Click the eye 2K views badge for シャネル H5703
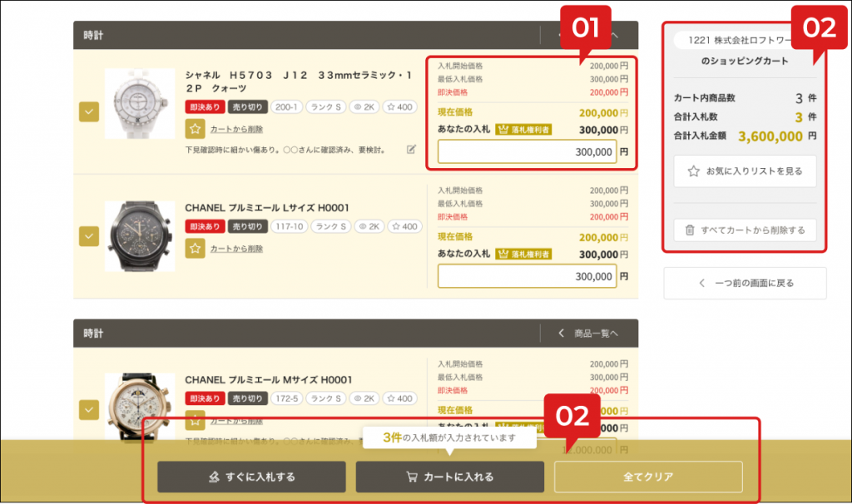Screen dimensions: 852x504 [x=364, y=107]
